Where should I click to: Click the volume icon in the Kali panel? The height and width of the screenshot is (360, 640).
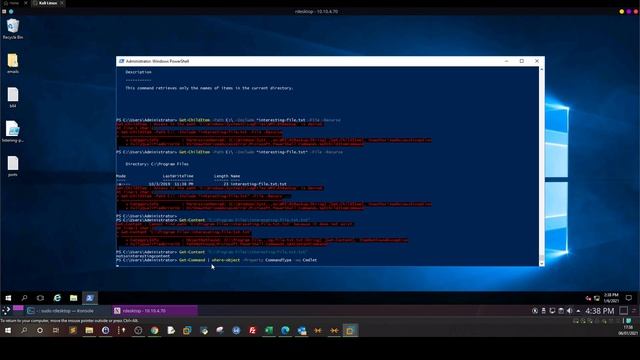click(570, 311)
